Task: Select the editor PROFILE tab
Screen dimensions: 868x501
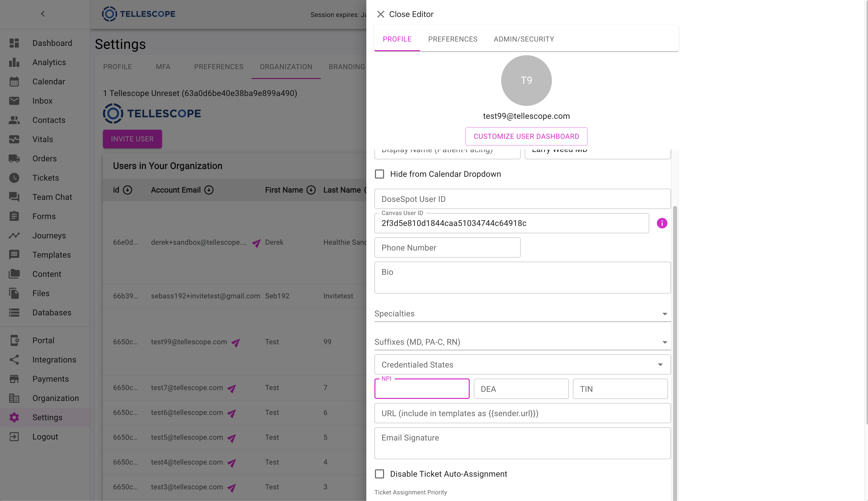Action: point(397,39)
